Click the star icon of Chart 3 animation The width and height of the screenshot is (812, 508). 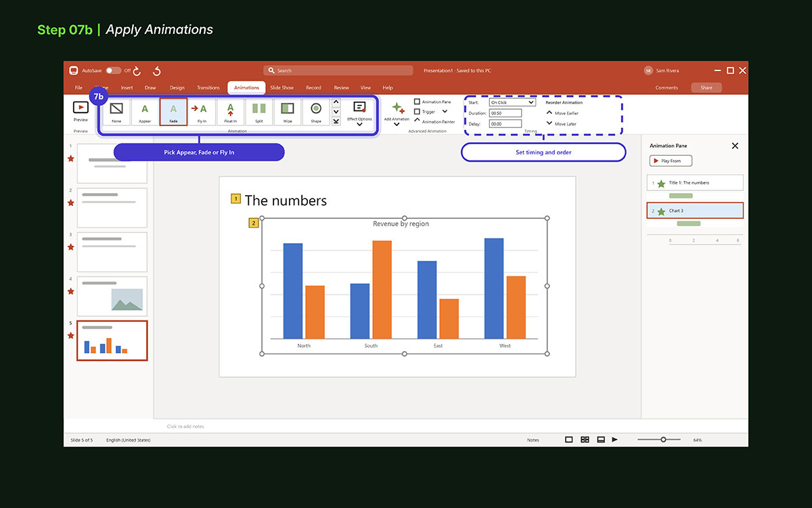click(x=661, y=211)
